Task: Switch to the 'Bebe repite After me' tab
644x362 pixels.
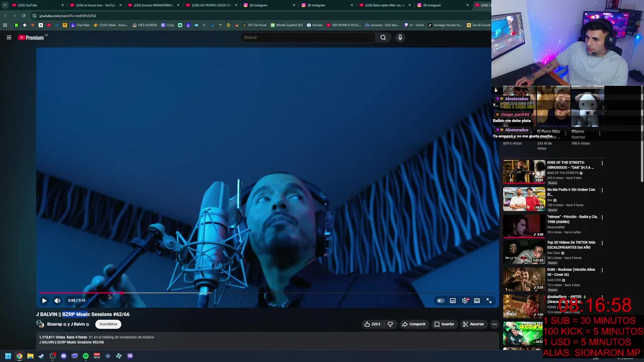Action: [x=385, y=5]
